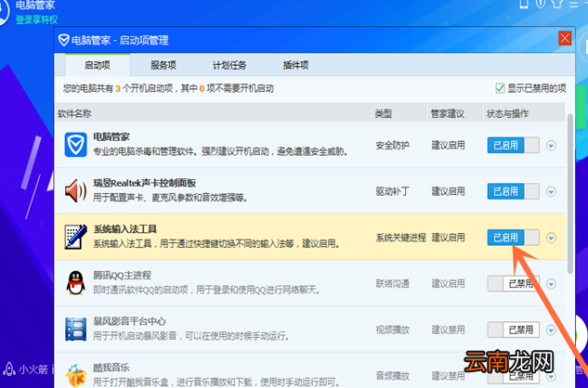Click 登录享特权 link in main window
Screen dimensions: 588x388
[36, 19]
